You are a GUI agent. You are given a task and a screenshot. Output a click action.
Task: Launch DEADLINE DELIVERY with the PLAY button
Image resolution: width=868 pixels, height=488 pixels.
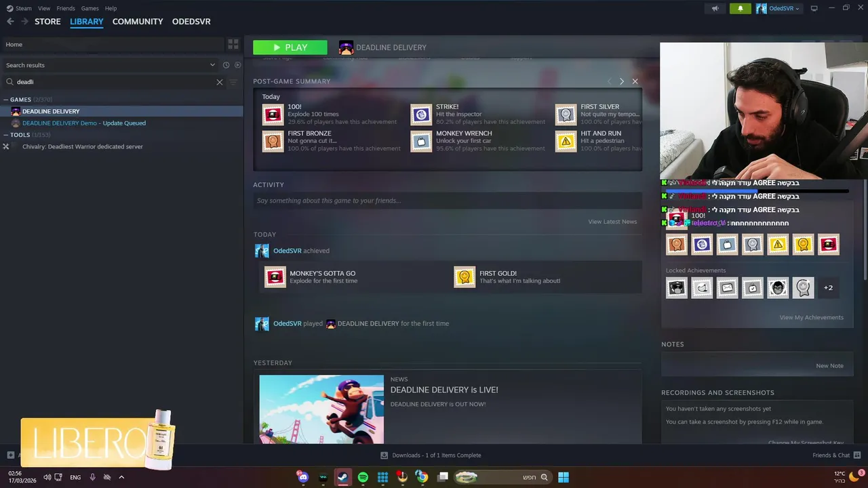click(x=290, y=47)
